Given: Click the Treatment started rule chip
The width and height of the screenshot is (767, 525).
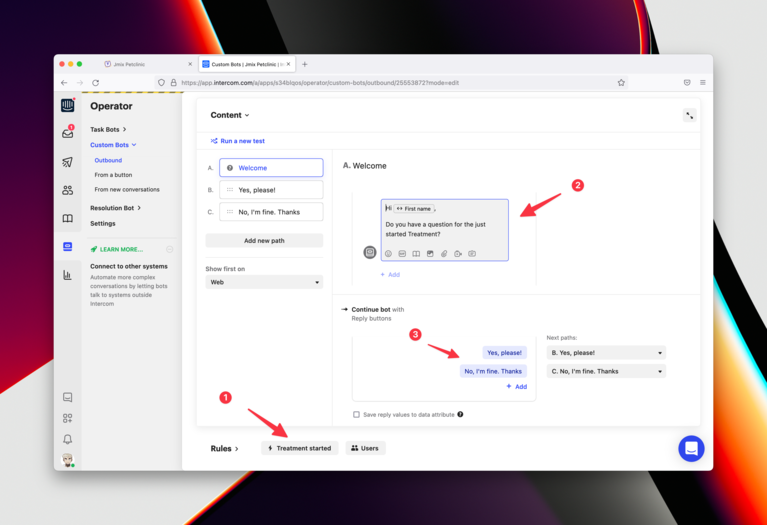Looking at the screenshot, I should [x=299, y=448].
